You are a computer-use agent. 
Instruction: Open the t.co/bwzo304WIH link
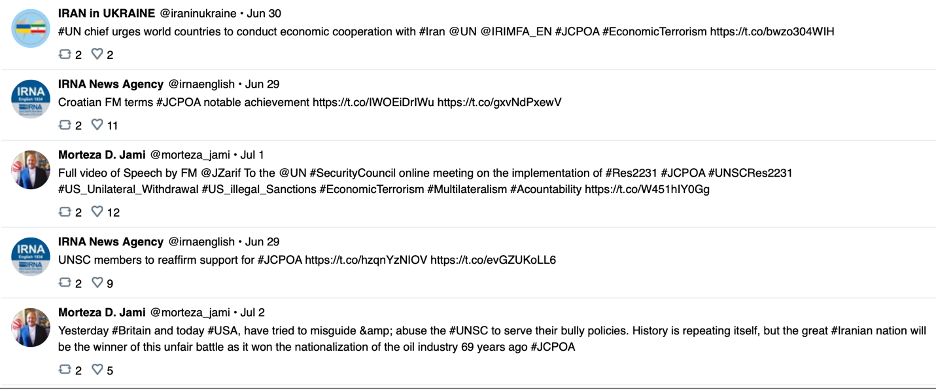point(771,32)
